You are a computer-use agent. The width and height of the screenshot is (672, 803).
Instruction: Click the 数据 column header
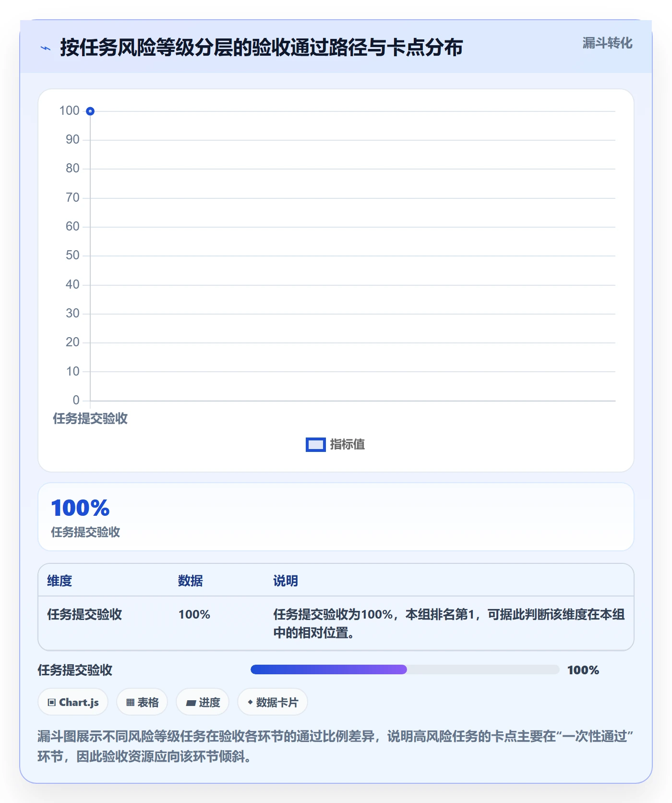(191, 581)
